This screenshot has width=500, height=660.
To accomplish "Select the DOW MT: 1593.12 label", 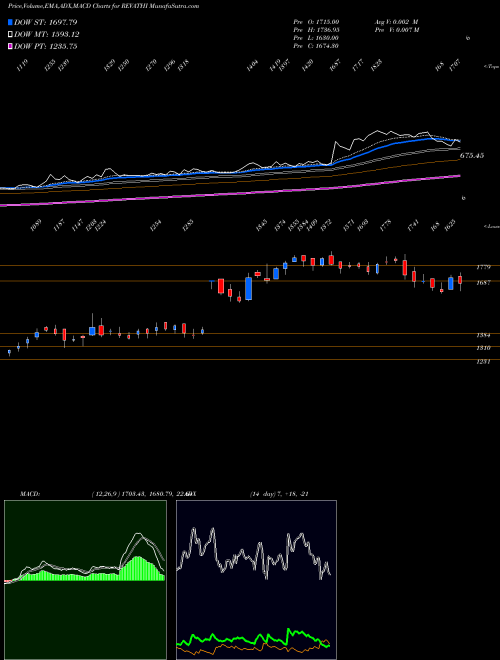I will pos(47,35).
